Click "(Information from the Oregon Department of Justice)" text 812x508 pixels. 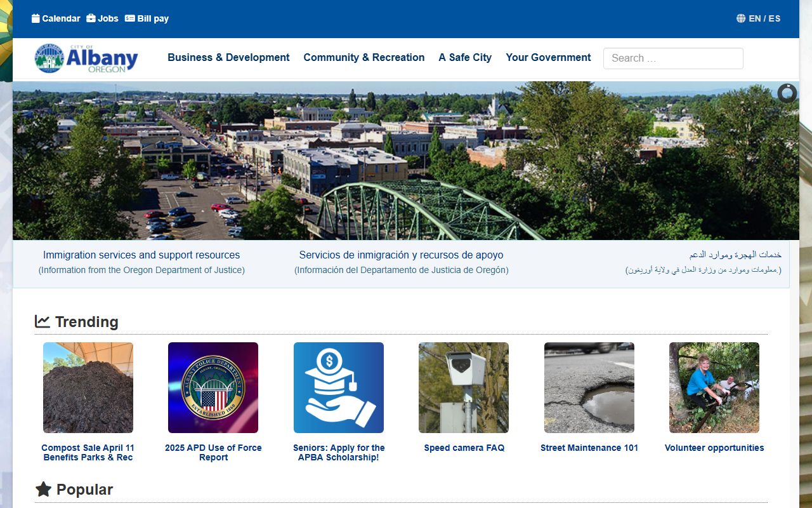coord(141,270)
